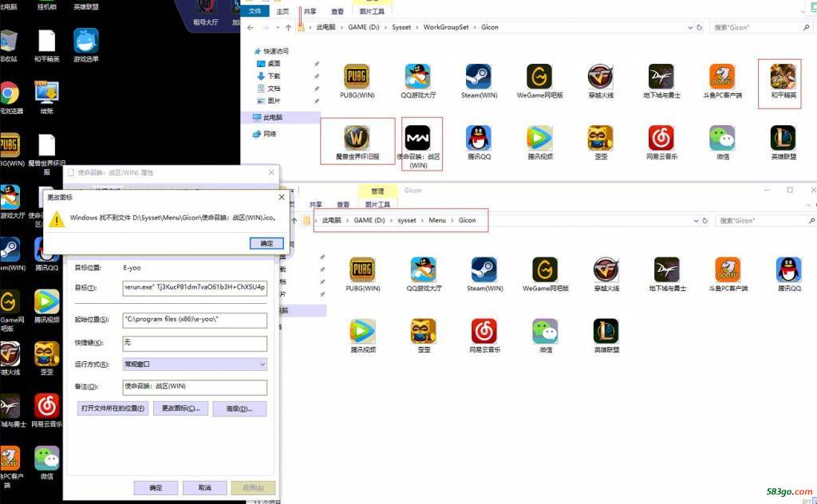Open 共享 ribbon tab in WorkGroupSet window

coord(310,11)
